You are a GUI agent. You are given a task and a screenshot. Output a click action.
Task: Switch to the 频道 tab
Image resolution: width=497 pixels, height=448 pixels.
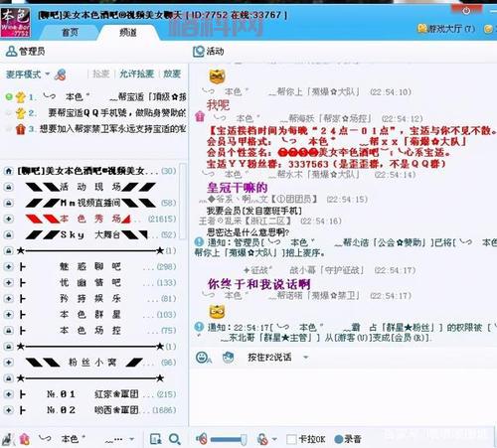click(128, 32)
